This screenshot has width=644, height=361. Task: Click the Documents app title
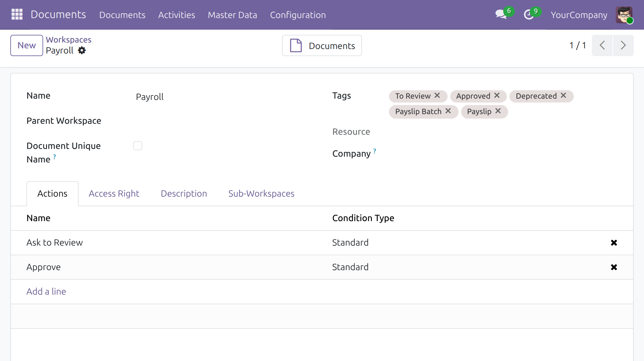(58, 15)
